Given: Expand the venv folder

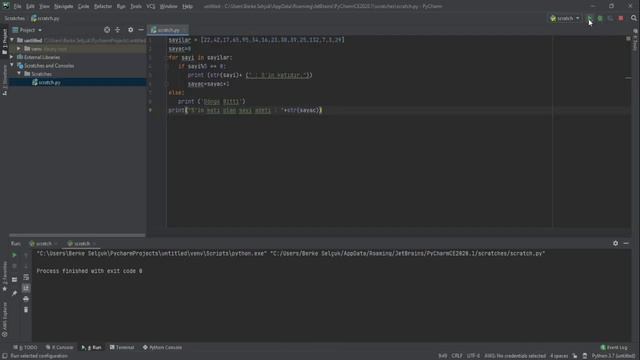Looking at the screenshot, I should pyautogui.click(x=19, y=49).
